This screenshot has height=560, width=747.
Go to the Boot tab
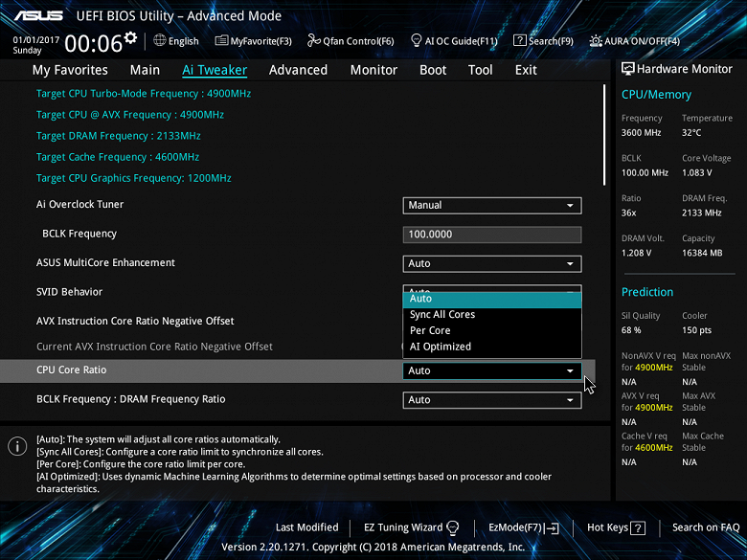coord(433,70)
